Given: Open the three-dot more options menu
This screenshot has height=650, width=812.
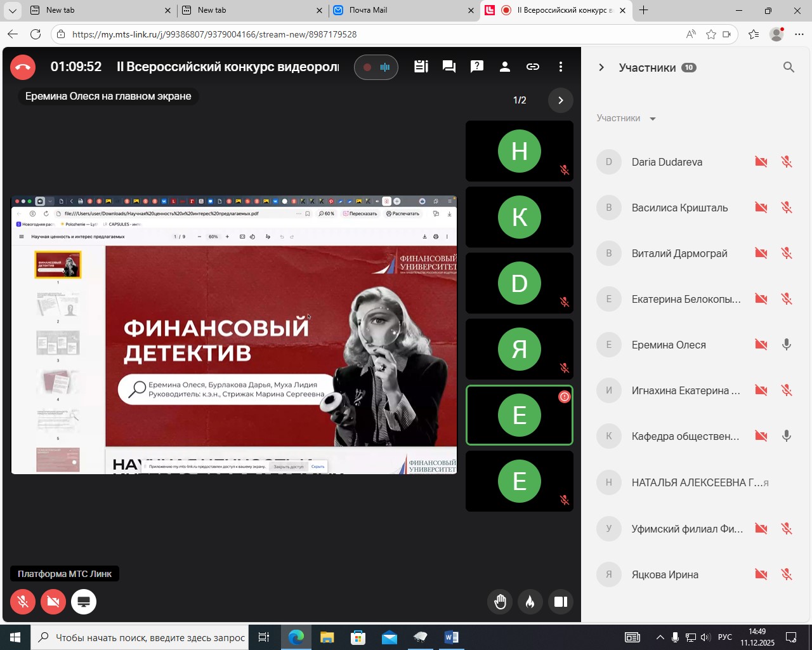Looking at the screenshot, I should click(561, 67).
